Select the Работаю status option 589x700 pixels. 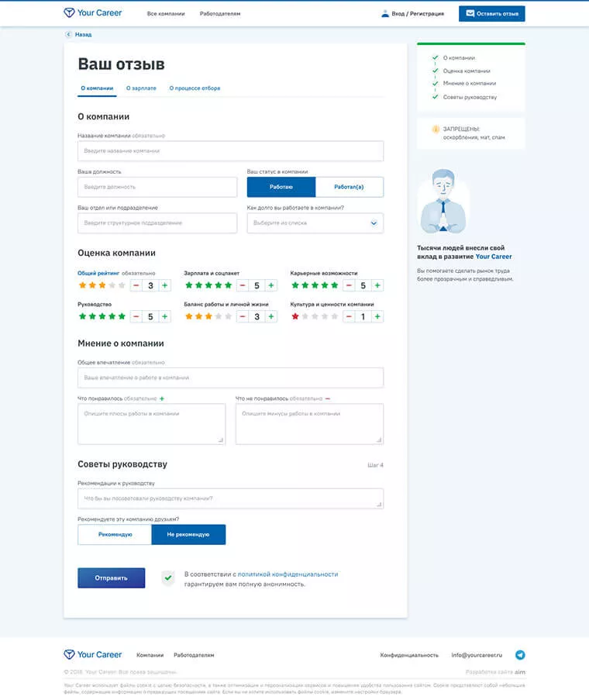(281, 187)
